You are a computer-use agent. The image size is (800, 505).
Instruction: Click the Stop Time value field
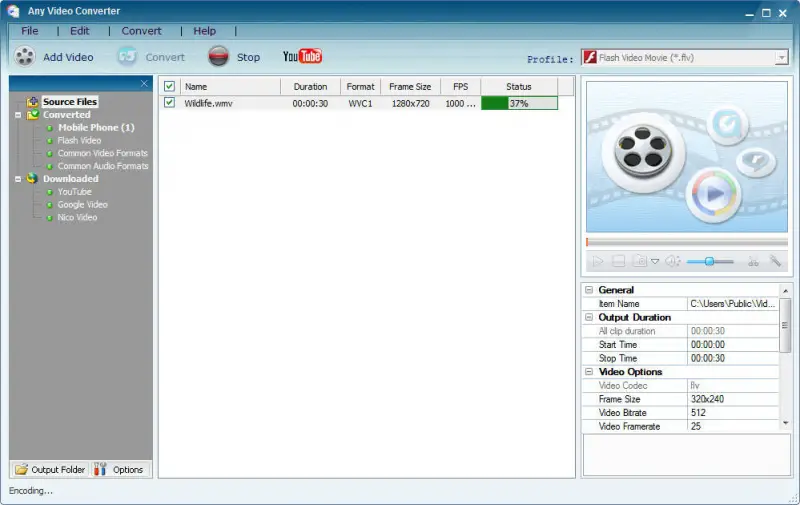733,358
